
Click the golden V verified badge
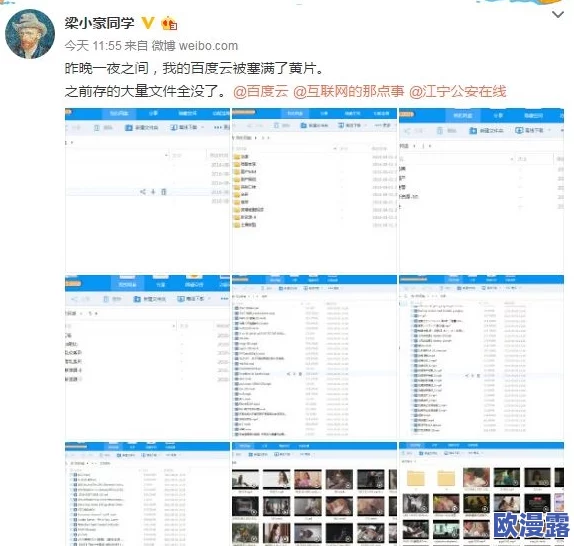[148, 23]
